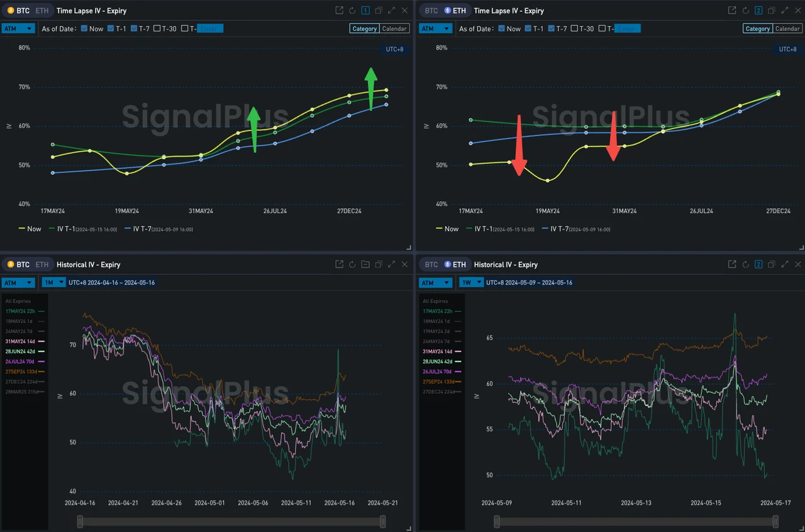Refresh the ETH Time Lapse IV chart

744,11
